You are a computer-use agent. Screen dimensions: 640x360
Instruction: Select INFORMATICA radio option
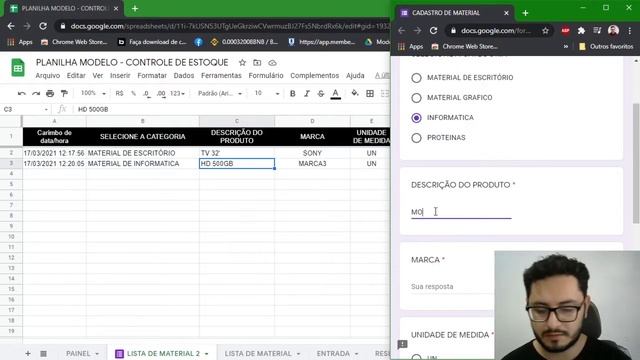tap(416, 118)
